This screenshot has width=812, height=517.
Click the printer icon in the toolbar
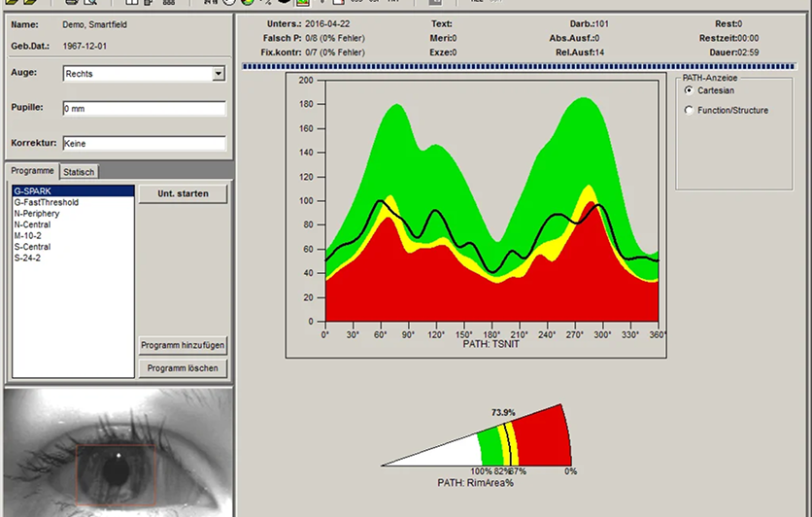pos(72,2)
